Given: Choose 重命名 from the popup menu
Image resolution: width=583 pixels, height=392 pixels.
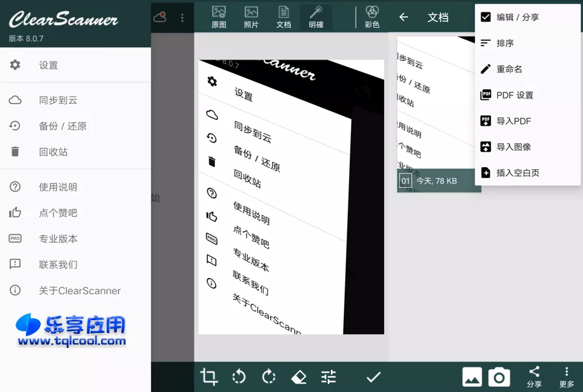Looking at the screenshot, I should 528,69.
